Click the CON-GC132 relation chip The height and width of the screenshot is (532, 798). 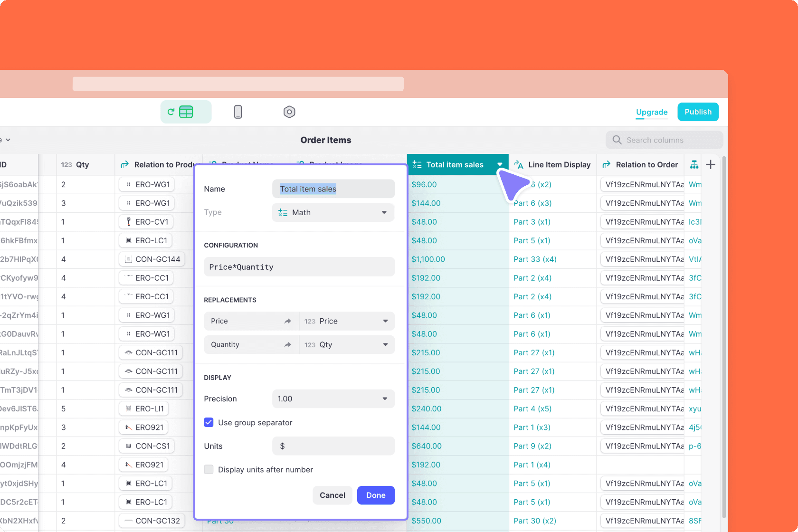coord(152,521)
